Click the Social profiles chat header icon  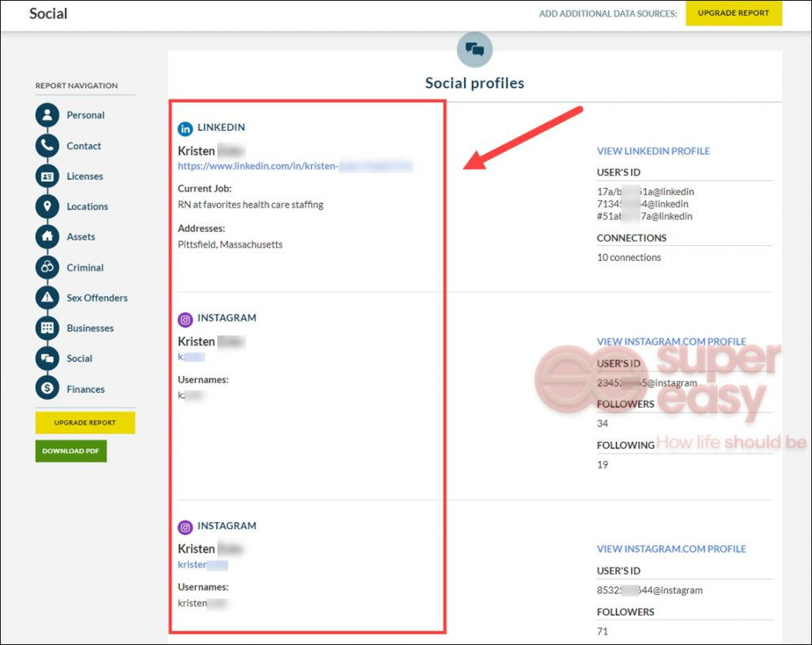474,50
